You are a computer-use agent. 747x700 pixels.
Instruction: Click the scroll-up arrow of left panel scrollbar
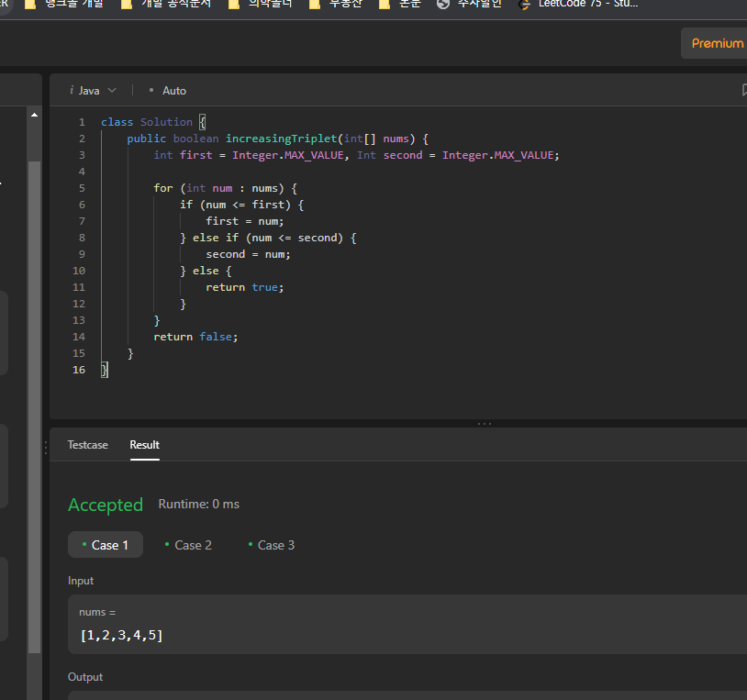[x=34, y=115]
